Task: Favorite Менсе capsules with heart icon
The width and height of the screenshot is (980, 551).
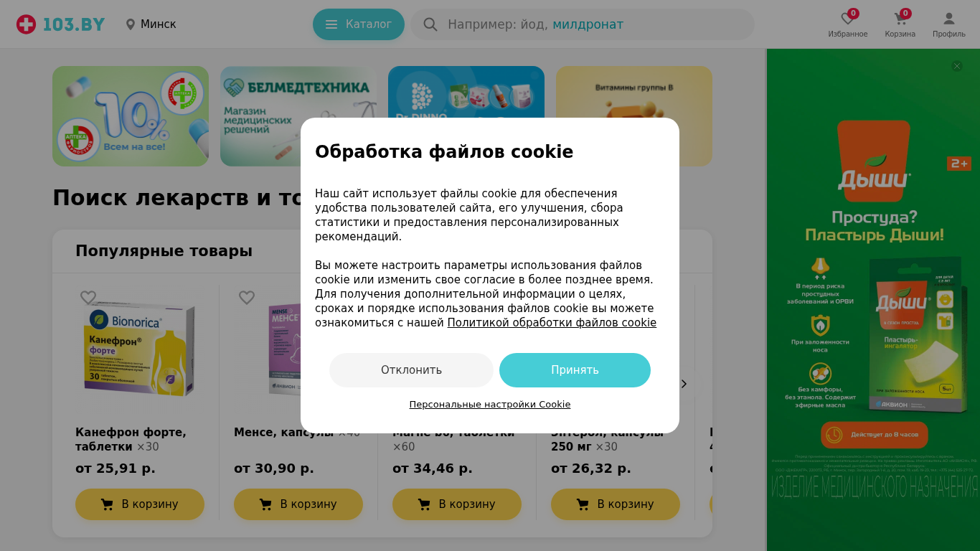Action: coord(247,297)
